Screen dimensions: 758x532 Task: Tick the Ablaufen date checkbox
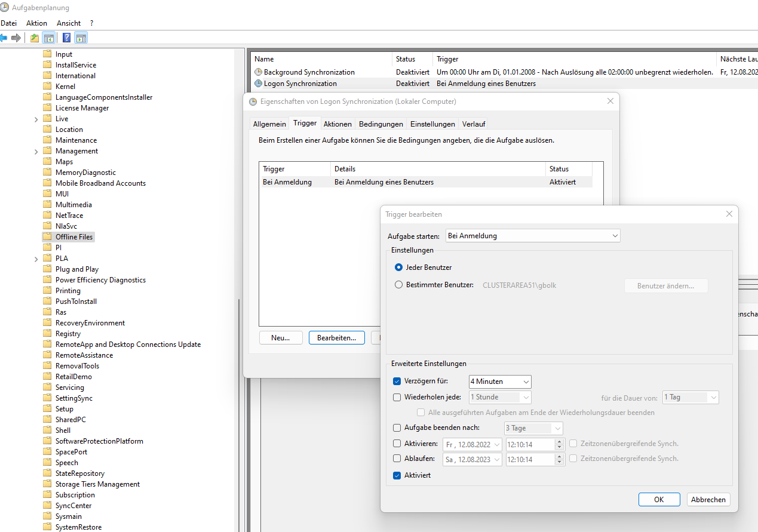(x=397, y=459)
